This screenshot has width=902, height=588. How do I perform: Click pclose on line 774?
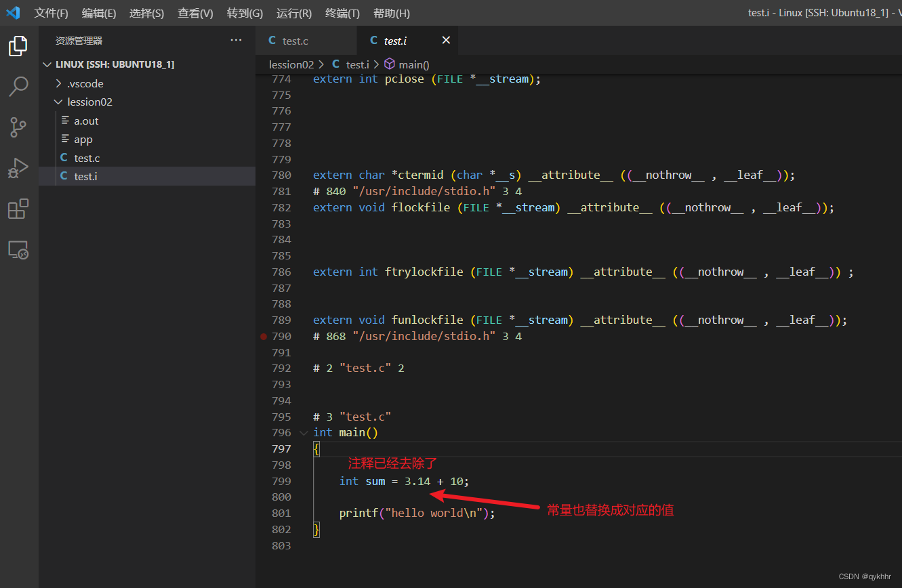(x=405, y=79)
